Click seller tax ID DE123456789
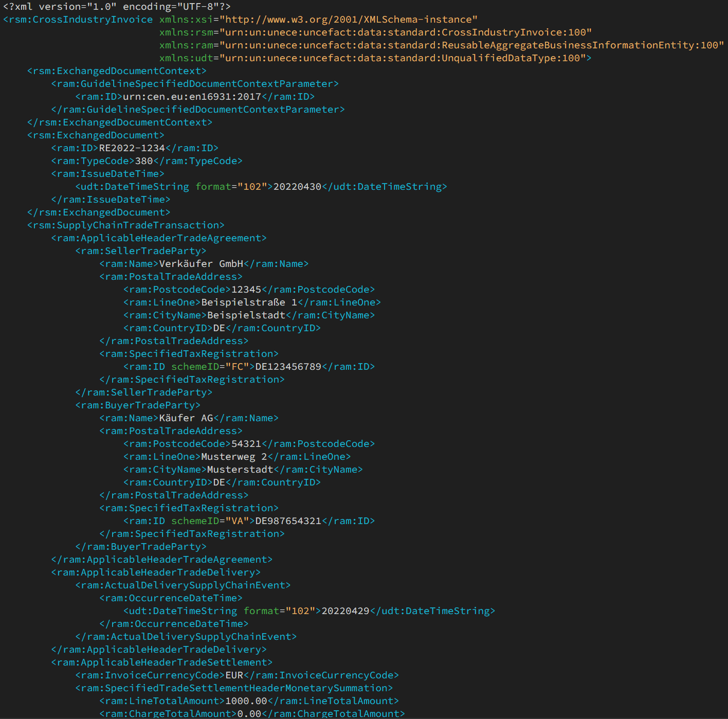This screenshot has height=719, width=728. click(288, 367)
